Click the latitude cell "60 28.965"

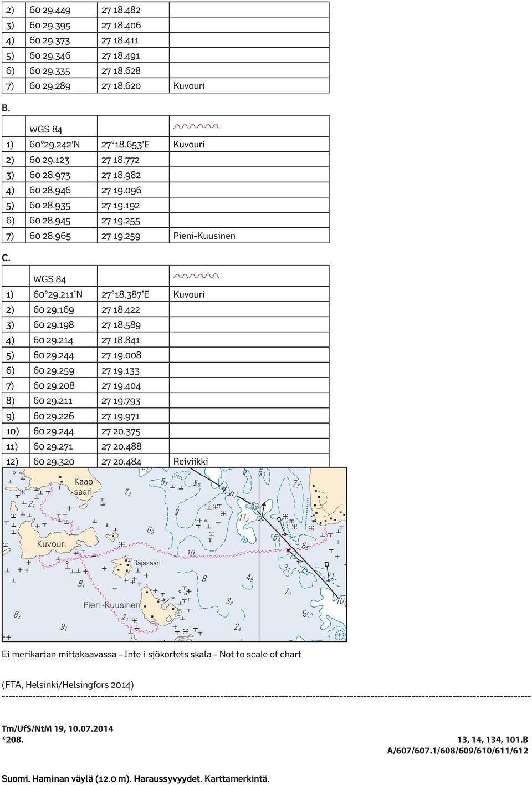(x=50, y=236)
